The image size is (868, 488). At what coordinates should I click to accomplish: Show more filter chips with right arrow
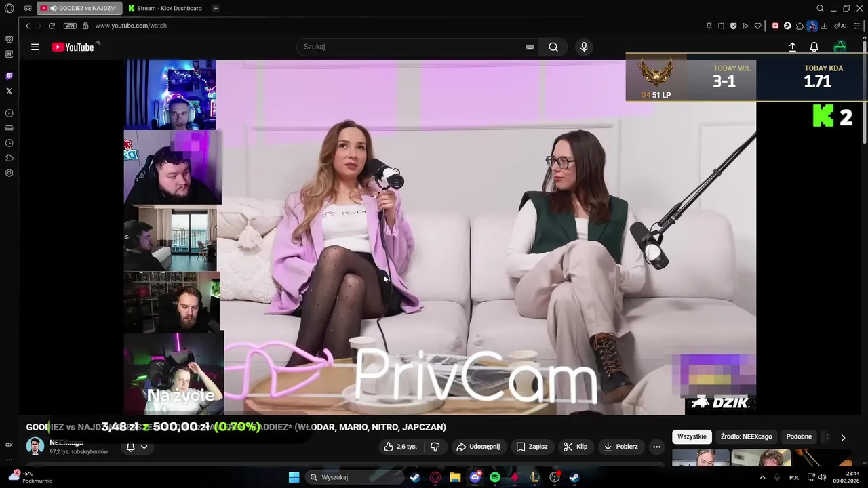coord(843,437)
